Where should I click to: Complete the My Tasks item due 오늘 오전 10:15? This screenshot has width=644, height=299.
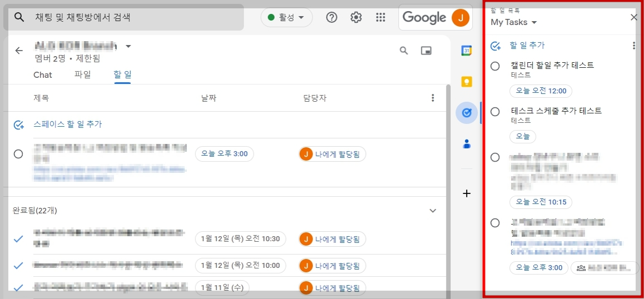tap(496, 157)
